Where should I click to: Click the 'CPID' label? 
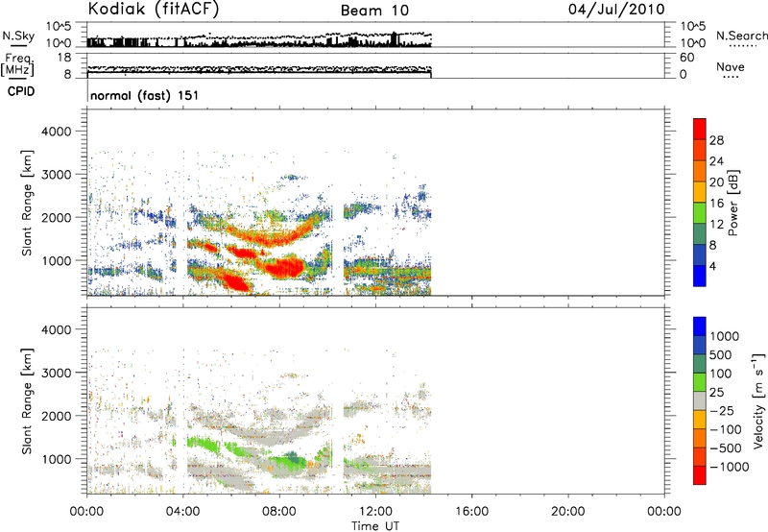[x=21, y=91]
